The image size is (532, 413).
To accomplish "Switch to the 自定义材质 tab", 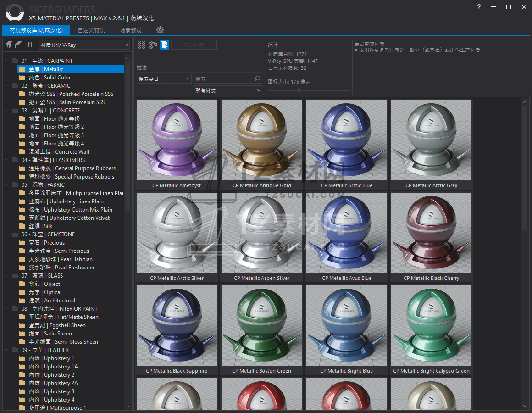I will point(91,30).
